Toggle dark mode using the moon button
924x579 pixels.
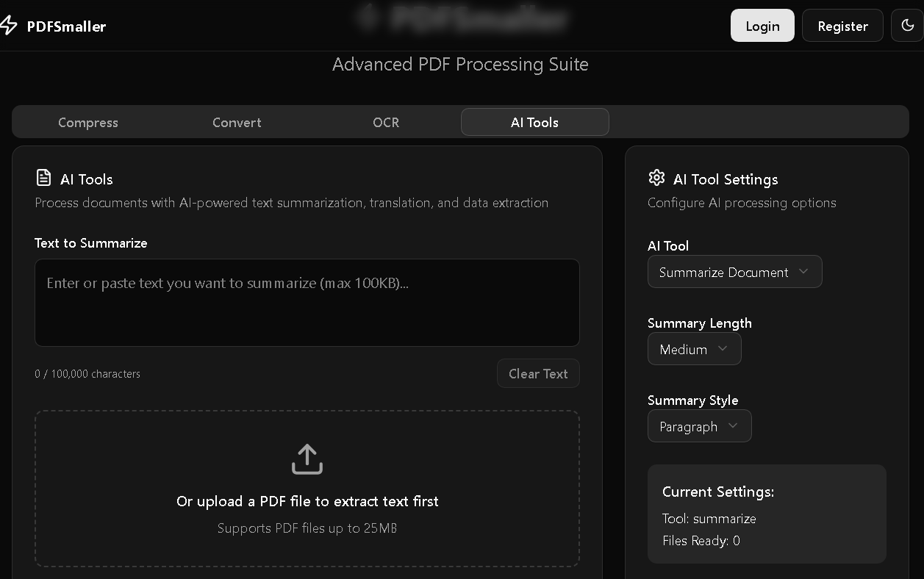908,25
